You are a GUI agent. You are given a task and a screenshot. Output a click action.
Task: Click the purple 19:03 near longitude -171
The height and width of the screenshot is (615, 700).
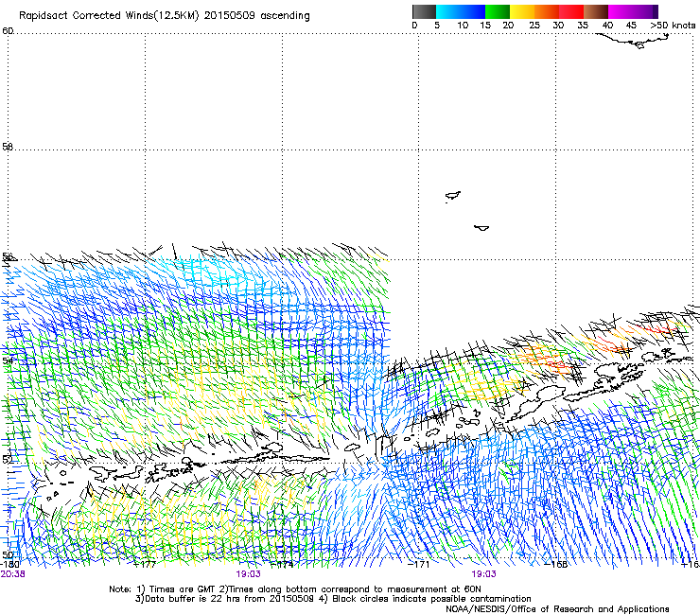pos(484,574)
